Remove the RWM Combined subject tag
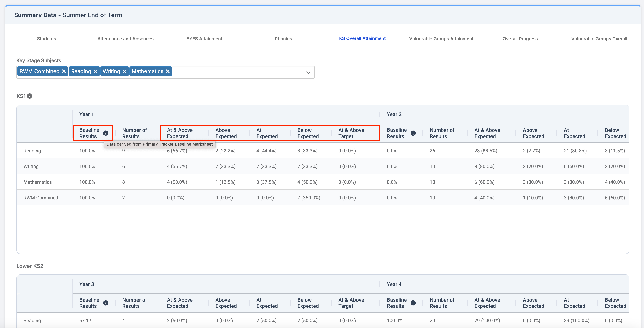644x328 pixels. pos(64,71)
